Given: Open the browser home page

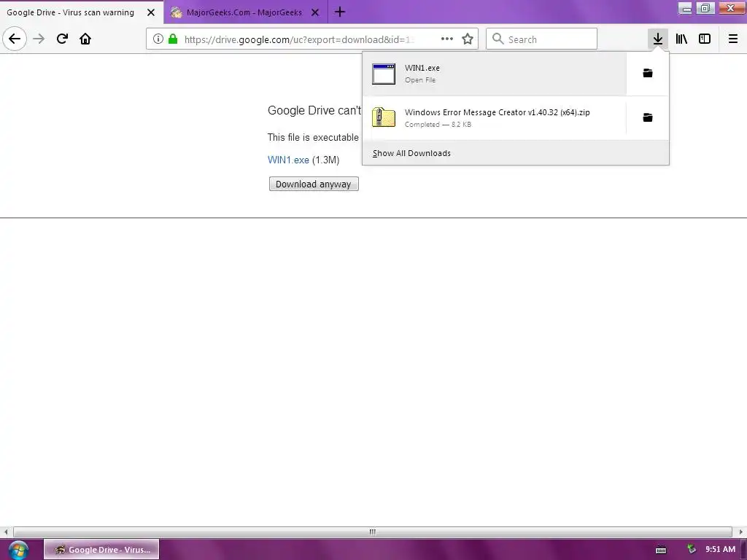Looking at the screenshot, I should tap(85, 39).
